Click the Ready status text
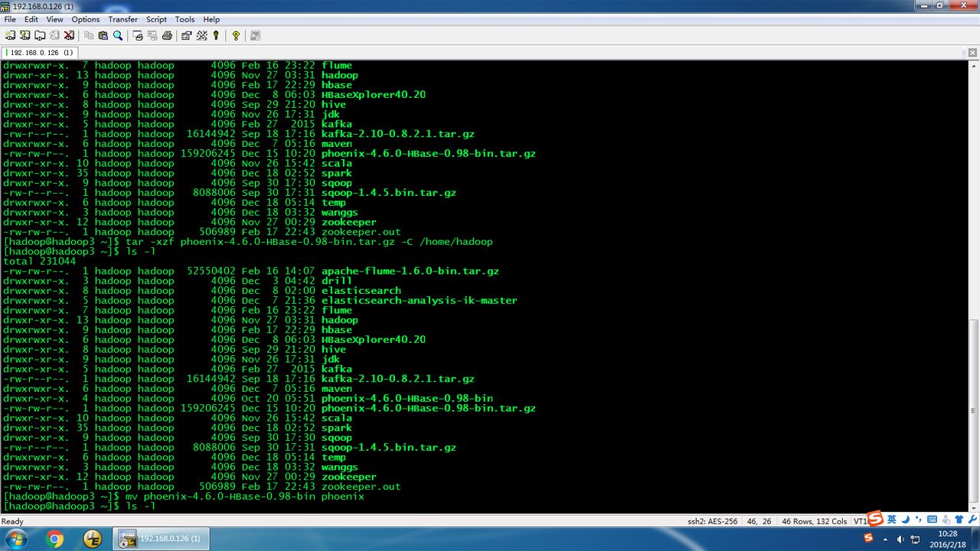Image resolution: width=980 pixels, height=551 pixels. click(12, 521)
